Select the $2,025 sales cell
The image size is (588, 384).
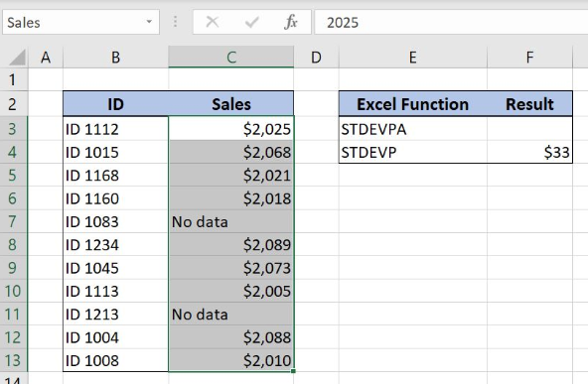click(231, 129)
